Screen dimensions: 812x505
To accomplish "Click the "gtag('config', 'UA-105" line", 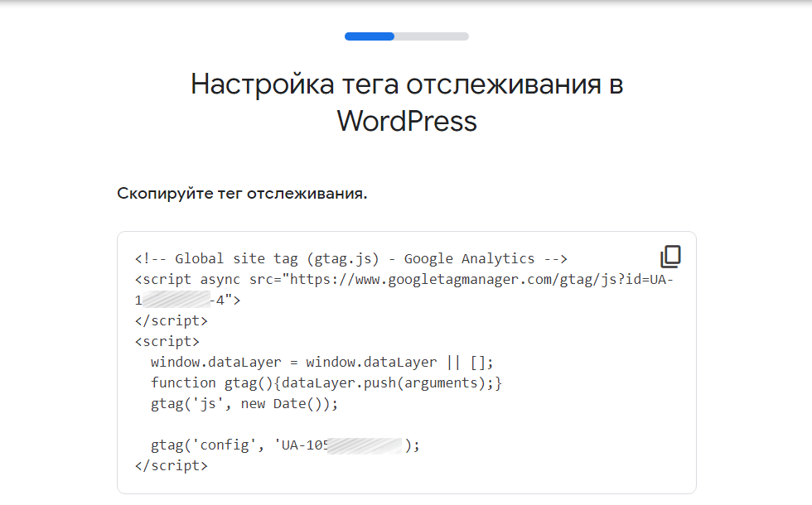I will click(x=285, y=445).
